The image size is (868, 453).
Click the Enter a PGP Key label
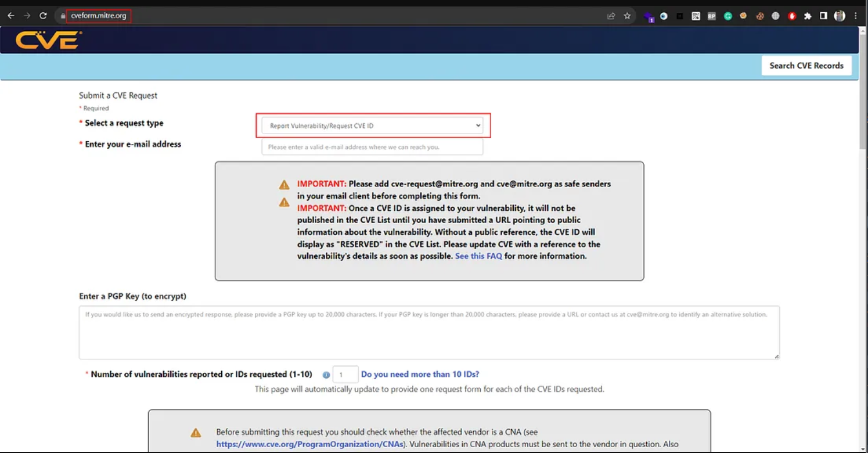[132, 296]
